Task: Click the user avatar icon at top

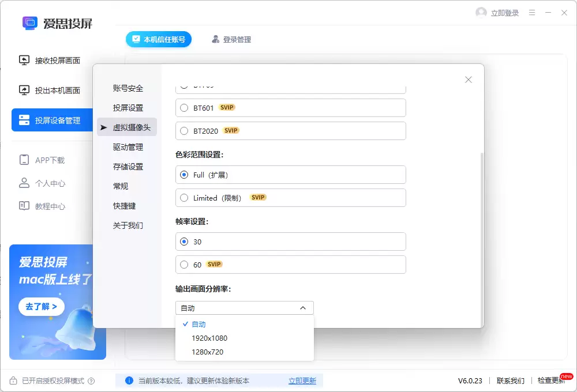Action: pos(481,13)
